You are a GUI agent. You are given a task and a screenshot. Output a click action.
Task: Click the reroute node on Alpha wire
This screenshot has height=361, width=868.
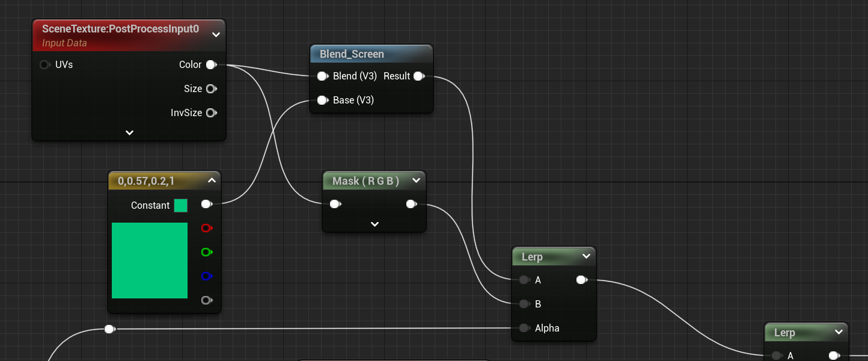109,329
